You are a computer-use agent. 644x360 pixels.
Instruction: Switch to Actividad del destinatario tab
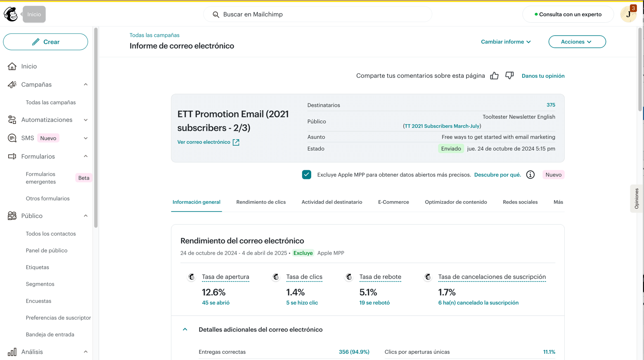point(332,202)
